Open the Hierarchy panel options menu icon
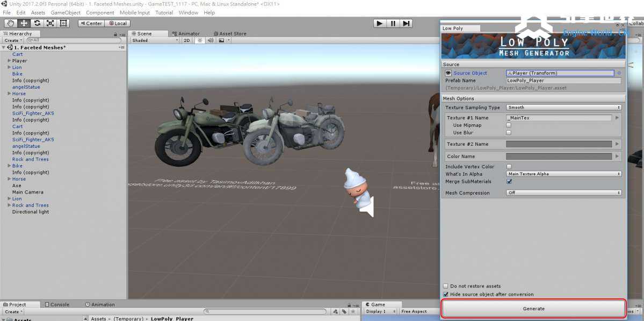Screen dimensions: 644x321 coord(122,34)
